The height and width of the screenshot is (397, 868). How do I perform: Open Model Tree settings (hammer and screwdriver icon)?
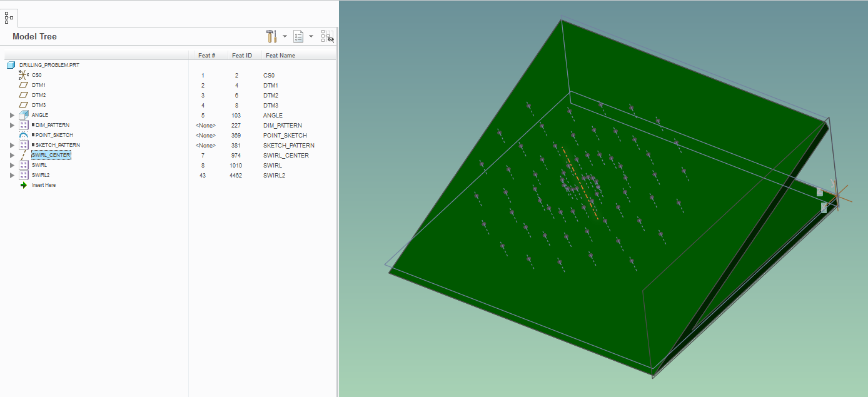coord(272,36)
